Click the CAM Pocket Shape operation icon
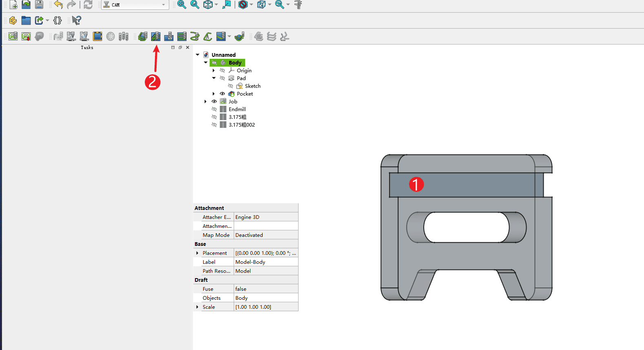 tap(155, 37)
